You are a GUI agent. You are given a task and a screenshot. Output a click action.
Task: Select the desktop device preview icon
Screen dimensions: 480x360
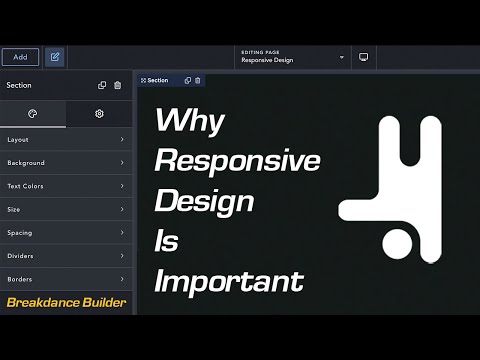[x=364, y=57]
